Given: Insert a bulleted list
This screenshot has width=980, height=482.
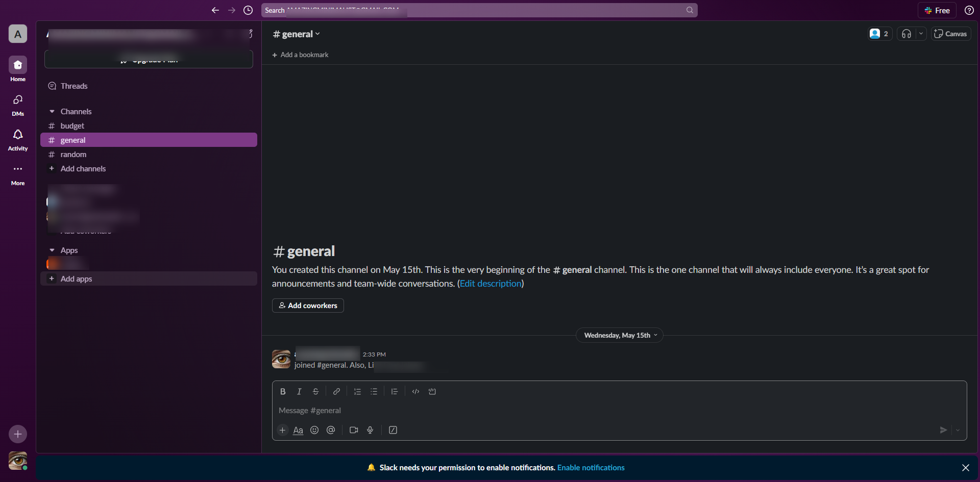Looking at the screenshot, I should pos(374,392).
